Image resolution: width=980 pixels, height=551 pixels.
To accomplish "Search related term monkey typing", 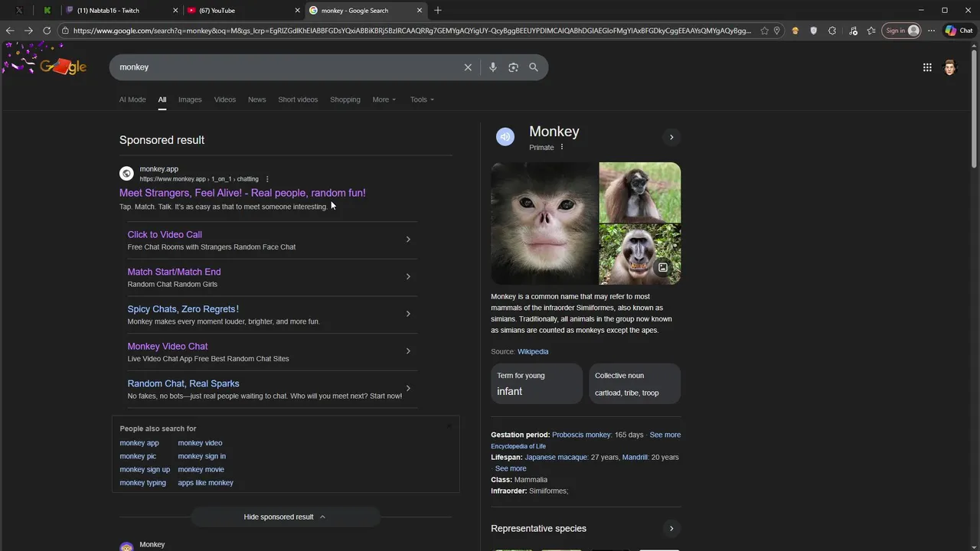I will [142, 483].
